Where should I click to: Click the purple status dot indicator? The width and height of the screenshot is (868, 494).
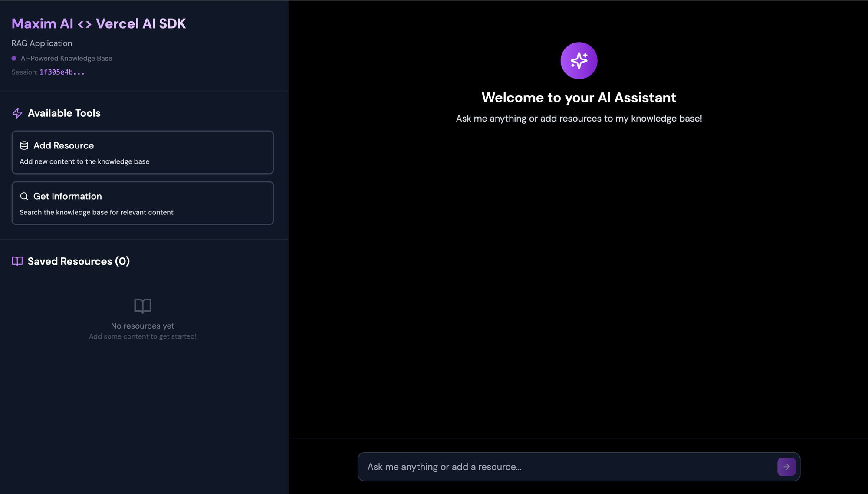[14, 58]
